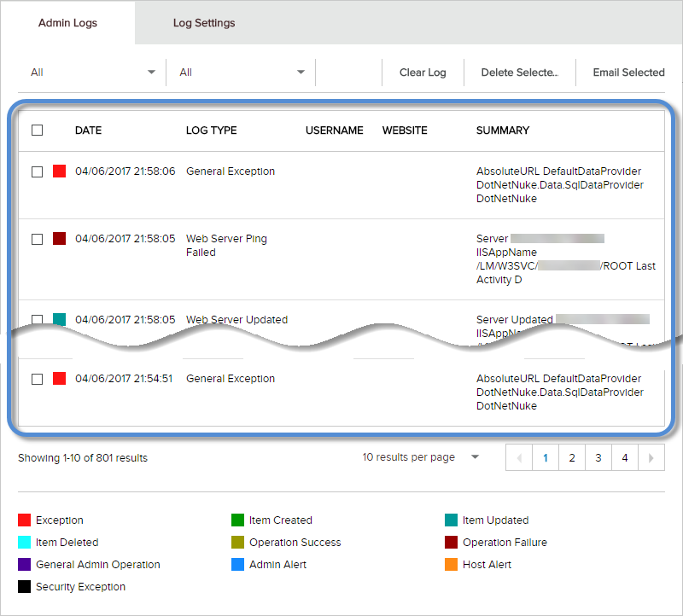
Task: Click the summary of the 21:58:06 exception
Action: pyautogui.click(x=560, y=184)
